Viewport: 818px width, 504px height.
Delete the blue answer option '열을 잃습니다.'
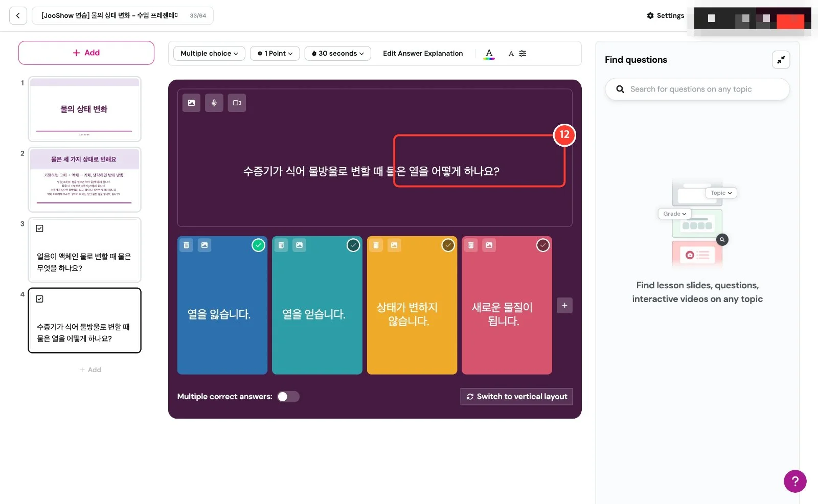(x=187, y=245)
